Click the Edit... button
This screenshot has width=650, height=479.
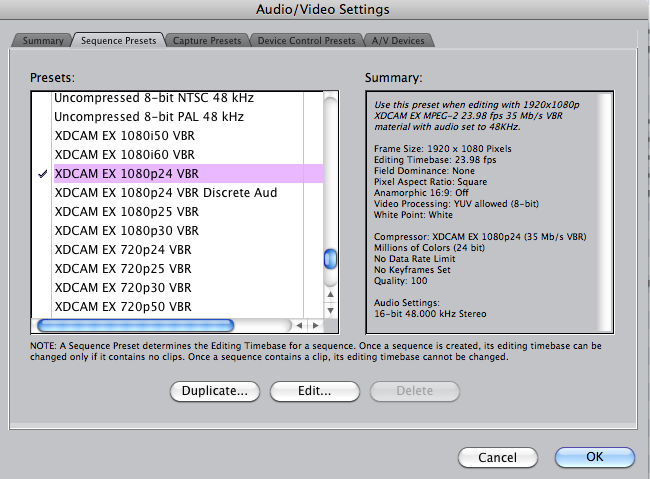tap(315, 391)
